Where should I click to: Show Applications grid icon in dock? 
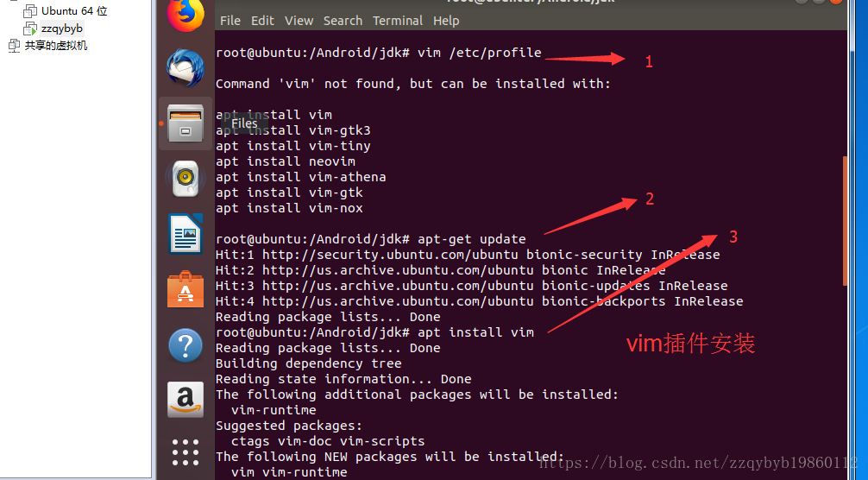(x=186, y=452)
